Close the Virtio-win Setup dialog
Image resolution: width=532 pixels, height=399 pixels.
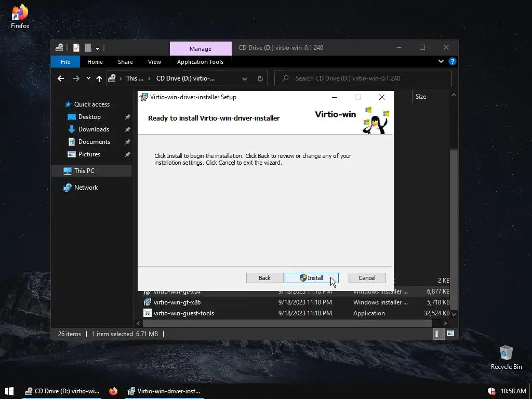click(382, 97)
